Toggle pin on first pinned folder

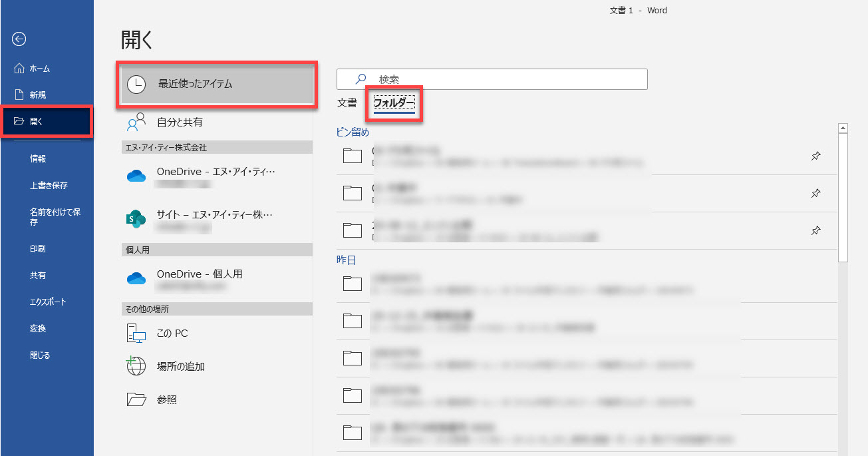816,156
